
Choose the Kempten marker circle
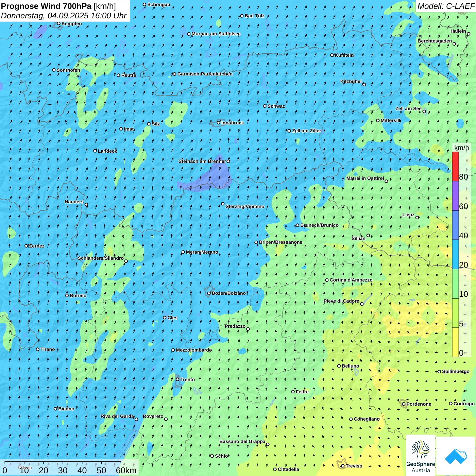[x=59, y=23]
